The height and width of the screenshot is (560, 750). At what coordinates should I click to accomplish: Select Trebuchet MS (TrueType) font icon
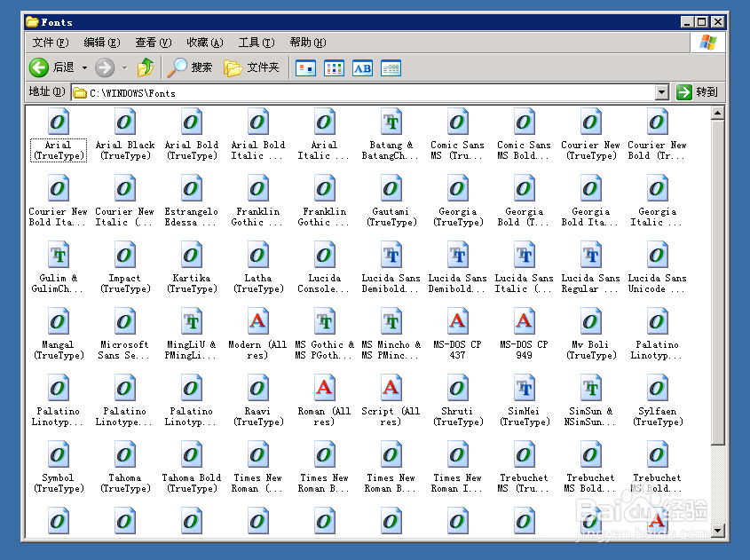tap(524, 454)
